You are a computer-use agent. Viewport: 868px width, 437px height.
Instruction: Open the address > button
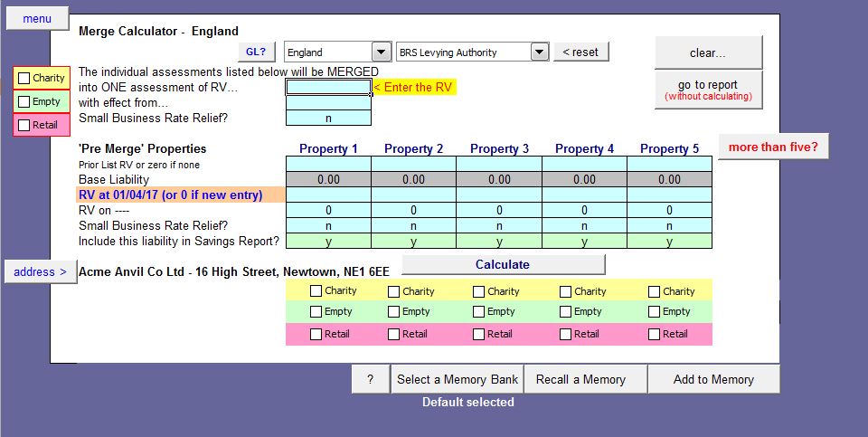click(41, 271)
